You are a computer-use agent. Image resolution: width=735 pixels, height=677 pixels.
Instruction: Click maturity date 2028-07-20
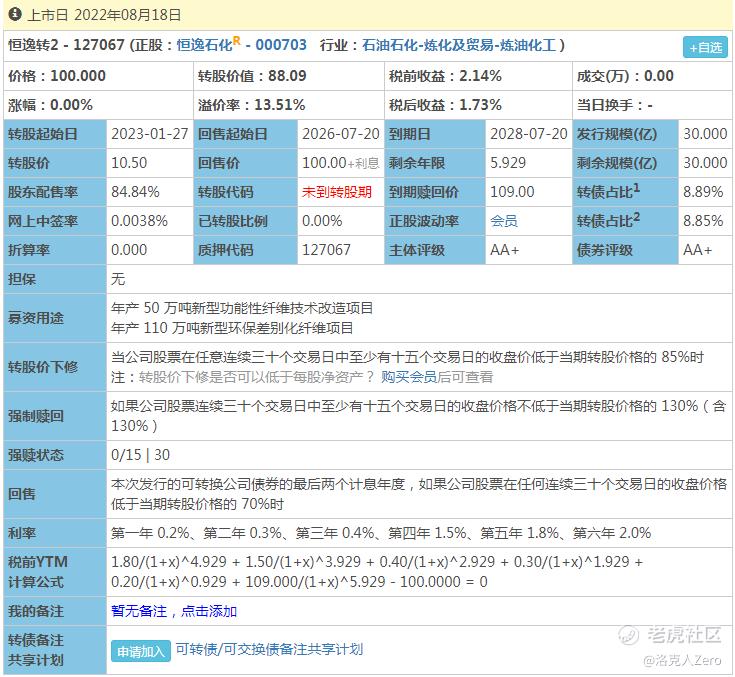529,134
